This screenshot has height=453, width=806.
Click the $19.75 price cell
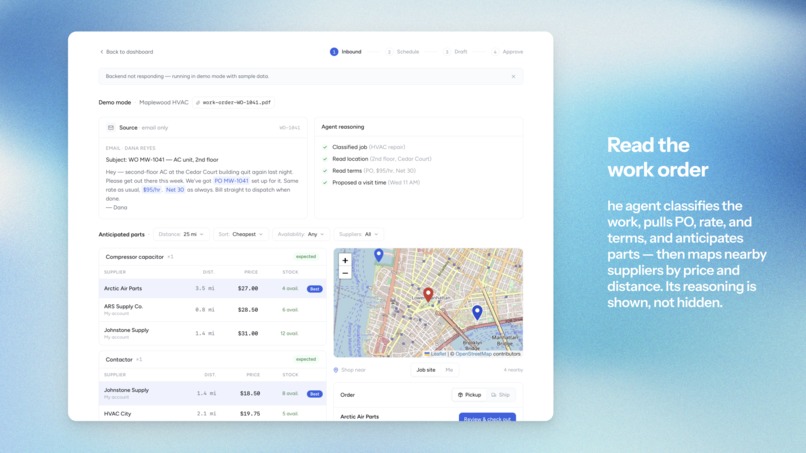[x=250, y=413]
